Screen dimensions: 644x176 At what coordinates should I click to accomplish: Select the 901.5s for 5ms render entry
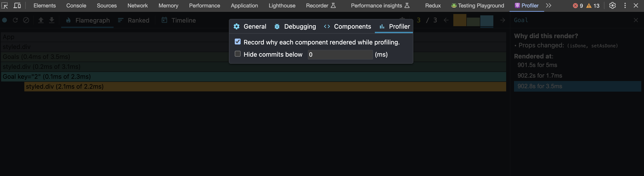537,65
